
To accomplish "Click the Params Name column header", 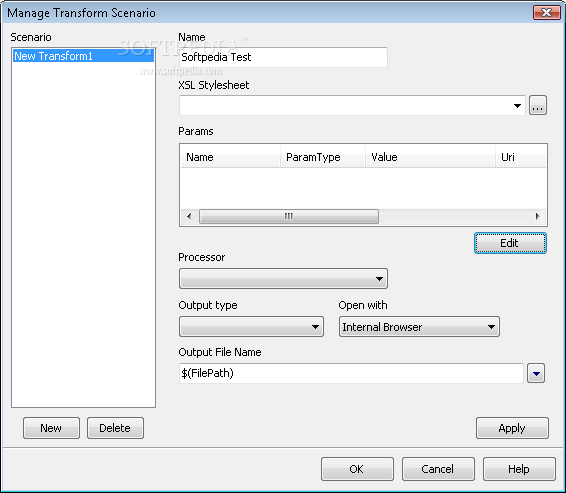I will click(x=230, y=157).
